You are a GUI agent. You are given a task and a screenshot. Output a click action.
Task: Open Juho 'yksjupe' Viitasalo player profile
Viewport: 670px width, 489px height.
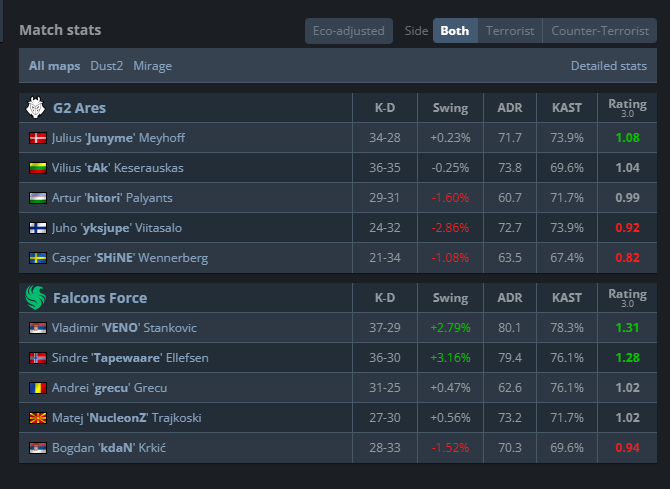pos(117,227)
